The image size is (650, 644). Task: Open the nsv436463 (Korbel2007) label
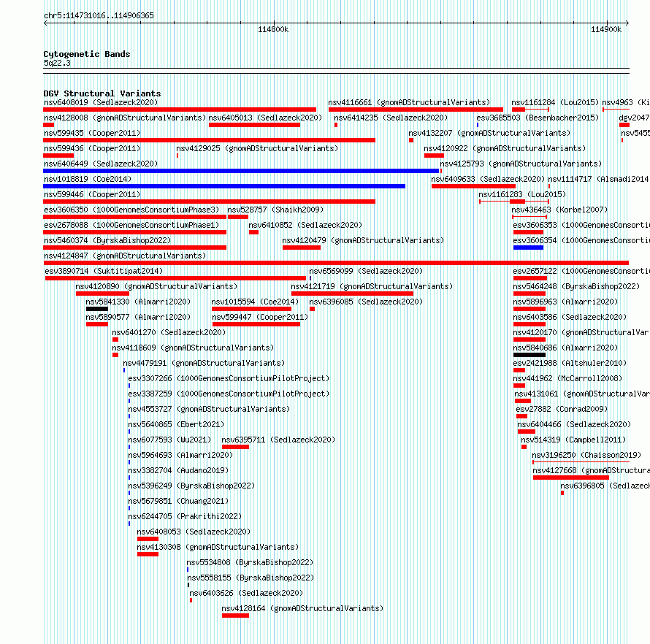pyautogui.click(x=559, y=210)
